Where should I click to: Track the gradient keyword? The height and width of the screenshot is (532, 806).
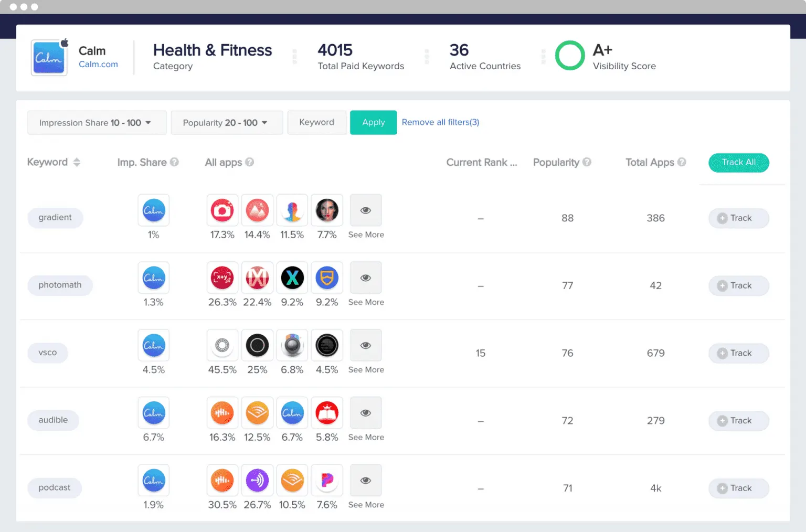click(739, 218)
